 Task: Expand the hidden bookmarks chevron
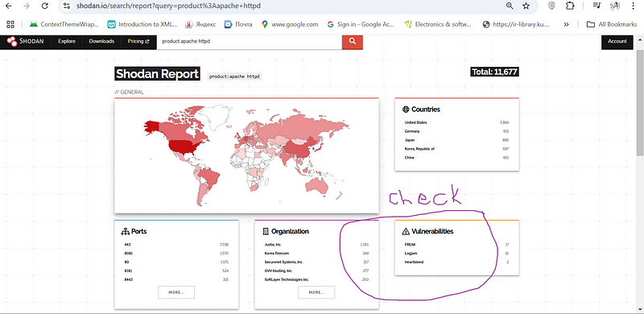(x=567, y=24)
